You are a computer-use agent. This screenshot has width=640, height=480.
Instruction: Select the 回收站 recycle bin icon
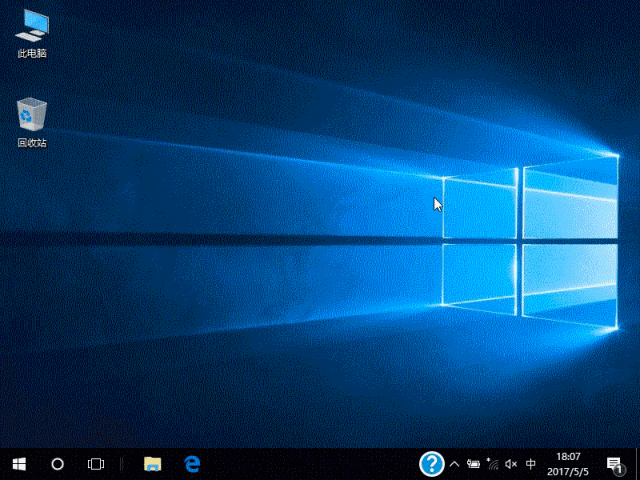[x=32, y=122]
